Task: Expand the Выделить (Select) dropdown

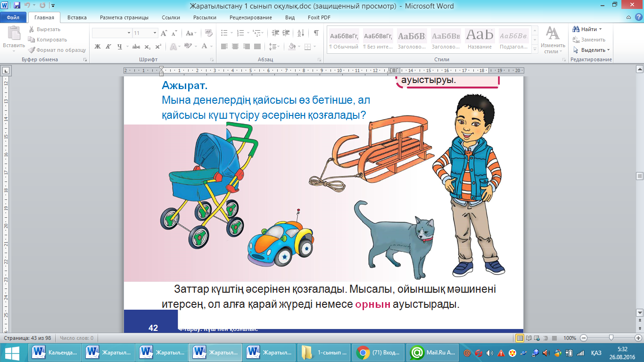Action: coord(608,50)
